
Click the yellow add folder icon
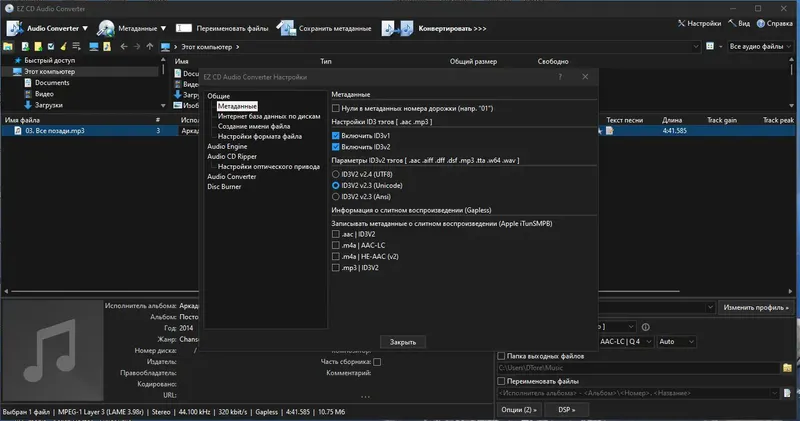pyautogui.click(x=38, y=46)
